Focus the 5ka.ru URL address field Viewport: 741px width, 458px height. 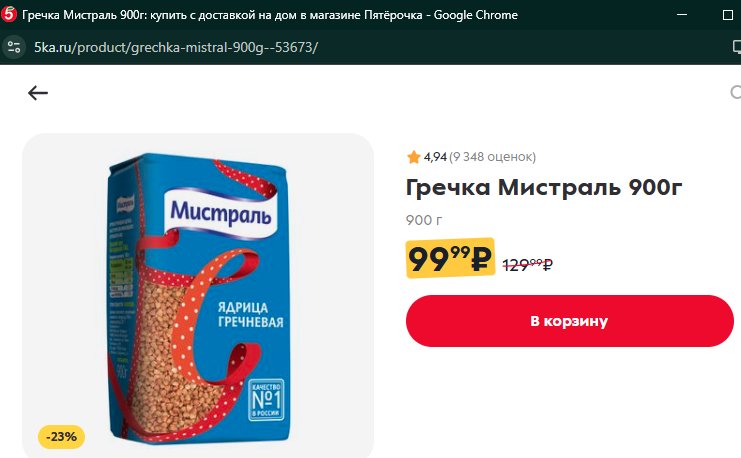click(x=176, y=47)
